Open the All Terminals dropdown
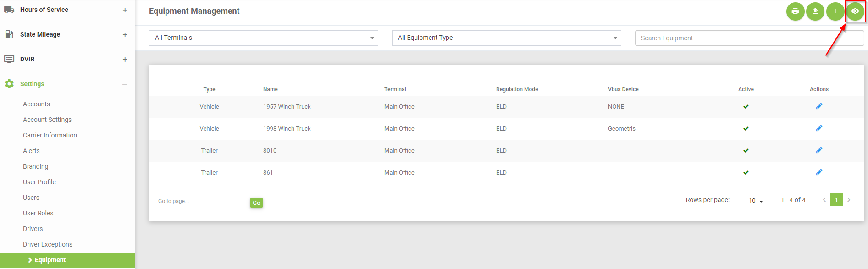 tap(263, 38)
